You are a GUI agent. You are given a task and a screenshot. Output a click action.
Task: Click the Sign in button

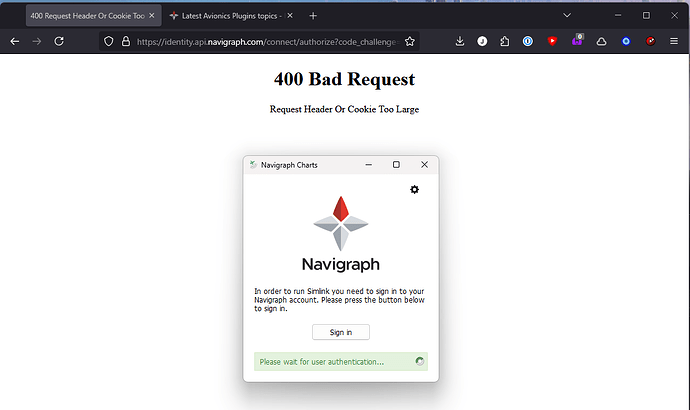341,332
